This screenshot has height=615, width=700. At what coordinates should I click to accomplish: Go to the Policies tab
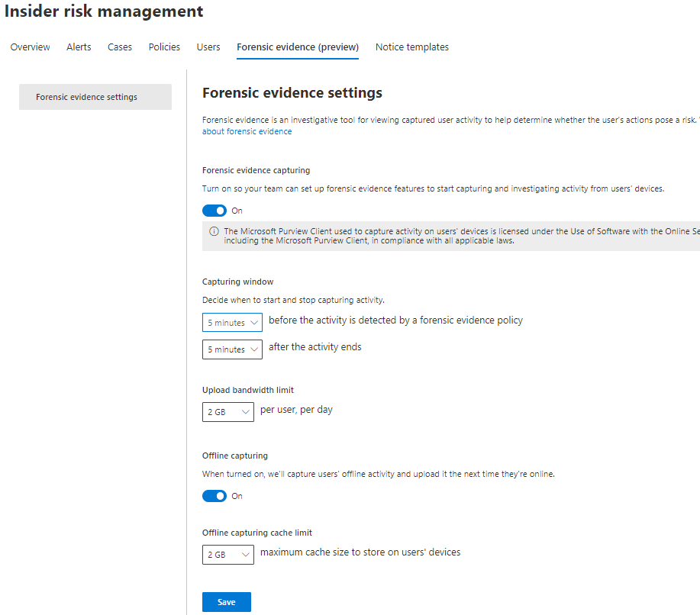pos(164,47)
